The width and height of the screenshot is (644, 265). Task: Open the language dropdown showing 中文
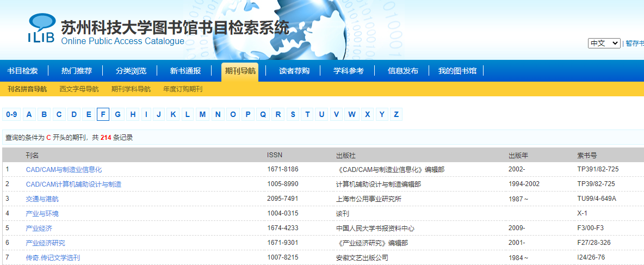tap(604, 44)
